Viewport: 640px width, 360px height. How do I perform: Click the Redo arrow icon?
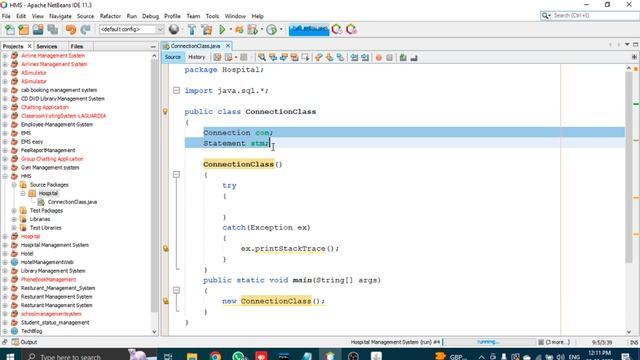[x=85, y=29]
